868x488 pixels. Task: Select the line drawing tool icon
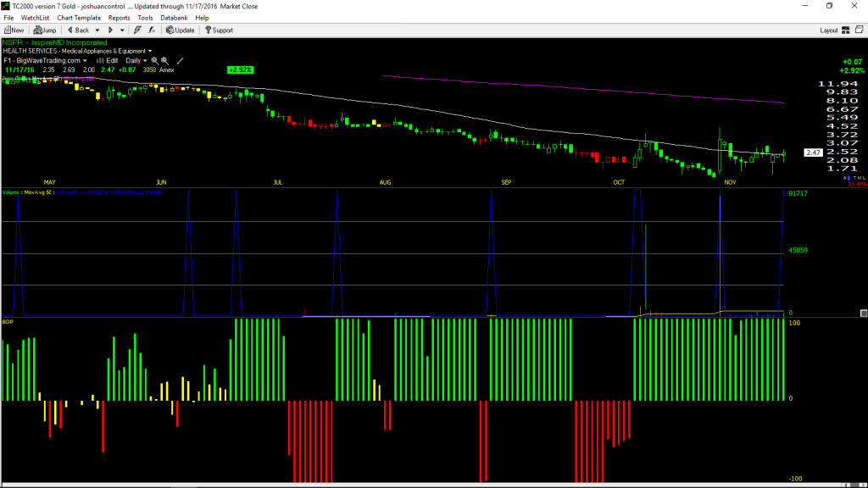pos(180,61)
